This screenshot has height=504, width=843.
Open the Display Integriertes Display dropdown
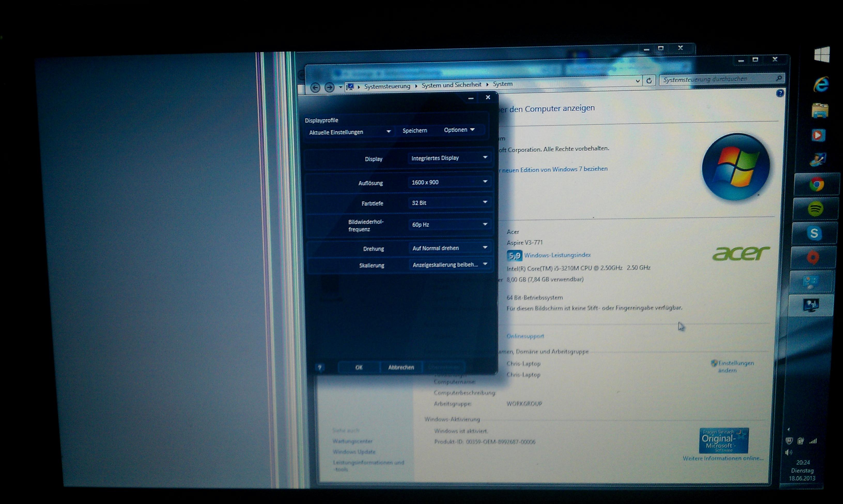(450, 158)
